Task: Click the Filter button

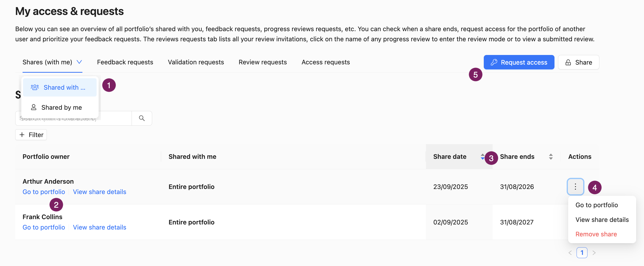Action: pos(31,135)
